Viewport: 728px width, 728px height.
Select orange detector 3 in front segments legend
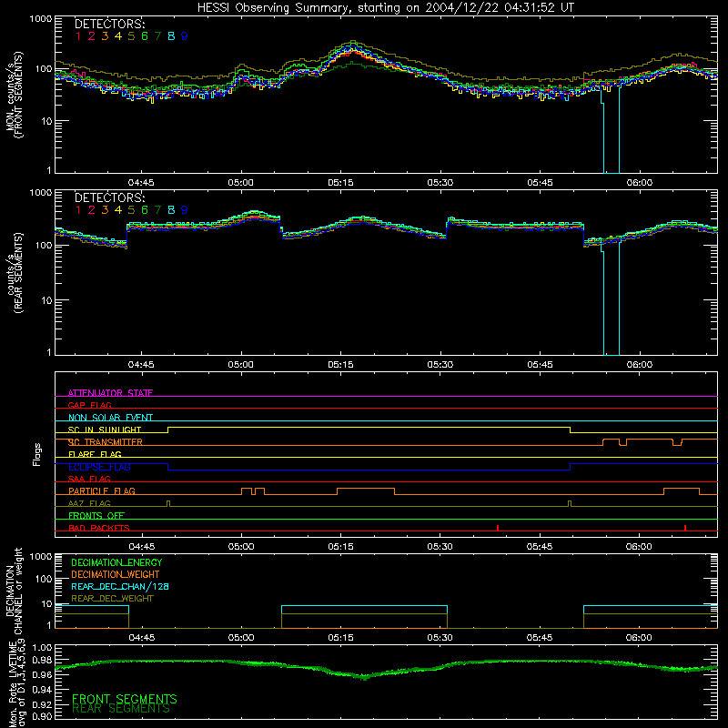pos(105,36)
